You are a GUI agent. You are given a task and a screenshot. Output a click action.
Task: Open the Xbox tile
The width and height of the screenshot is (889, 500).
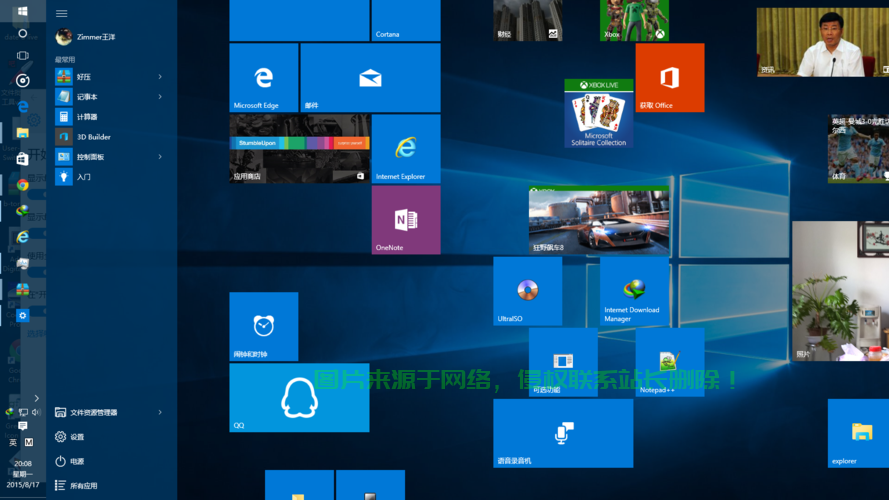click(x=634, y=20)
